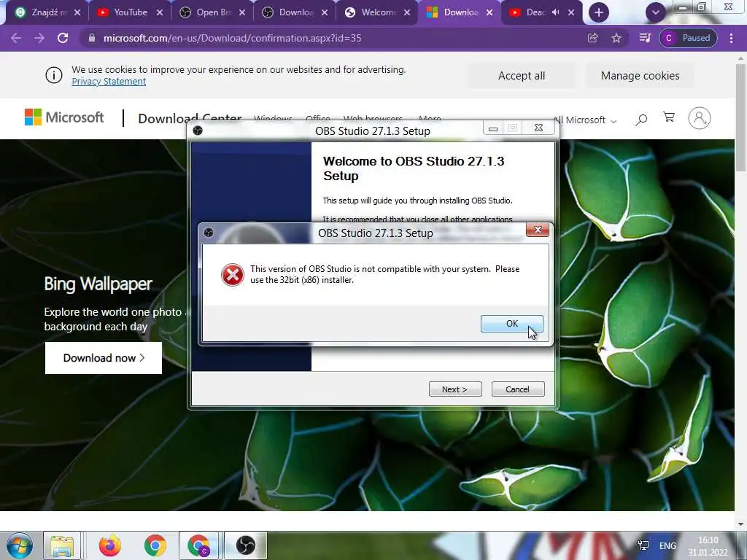Click OK in the OBS error dialog

click(511, 323)
